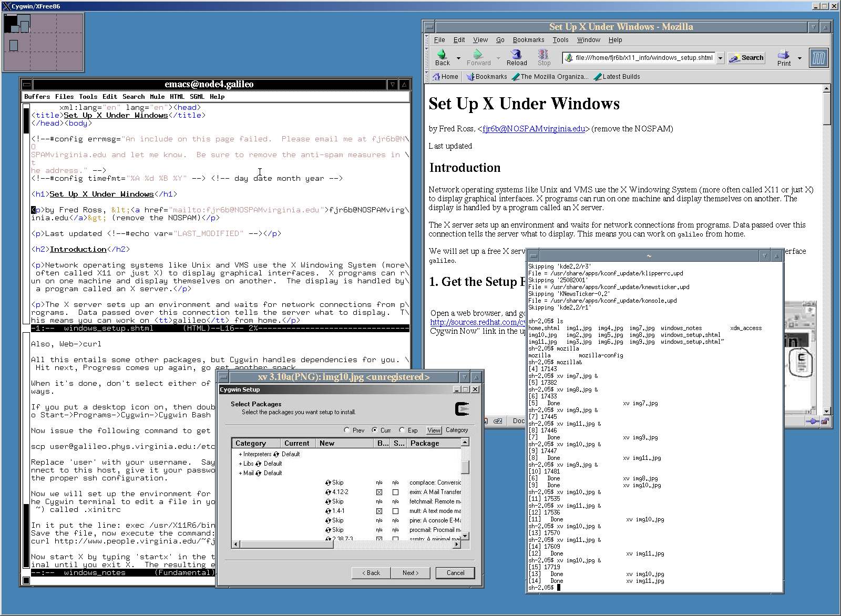Open Bookmarks in Mozilla personal toolbar
This screenshot has height=616, width=841.
point(487,77)
